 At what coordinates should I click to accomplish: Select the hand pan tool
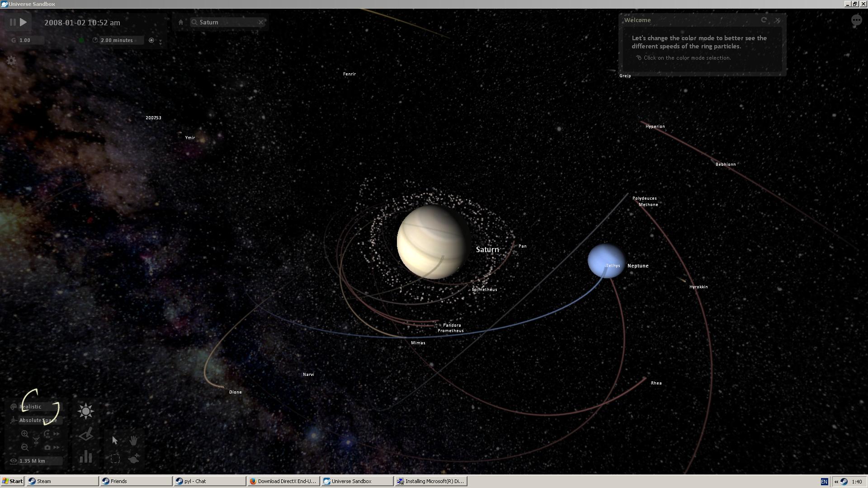point(133,440)
